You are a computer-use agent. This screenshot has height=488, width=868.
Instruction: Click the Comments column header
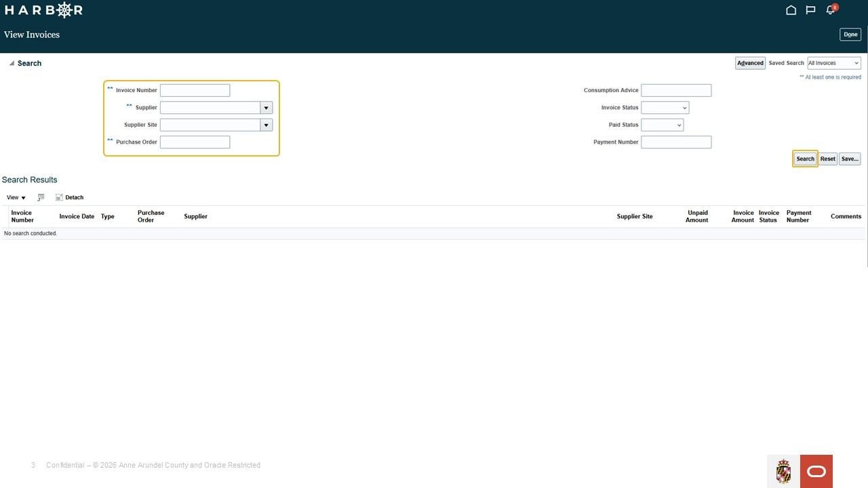click(x=846, y=216)
